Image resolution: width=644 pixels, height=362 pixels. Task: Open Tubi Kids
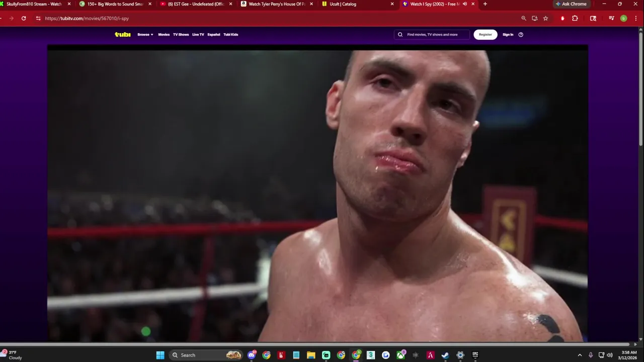tap(231, 35)
